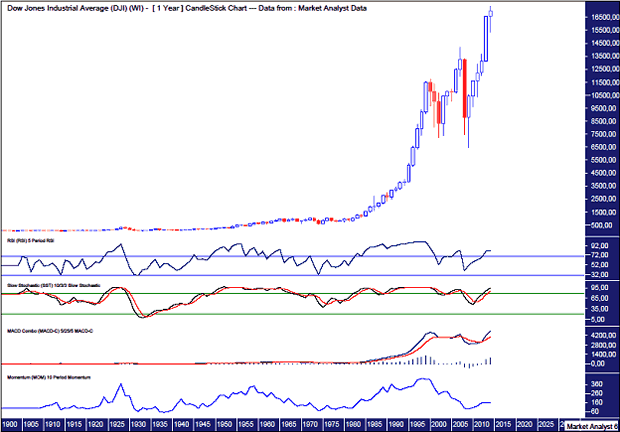Select the 6500,00 price axis value
Viewport: 620px width, 432px height.
(x=605, y=147)
